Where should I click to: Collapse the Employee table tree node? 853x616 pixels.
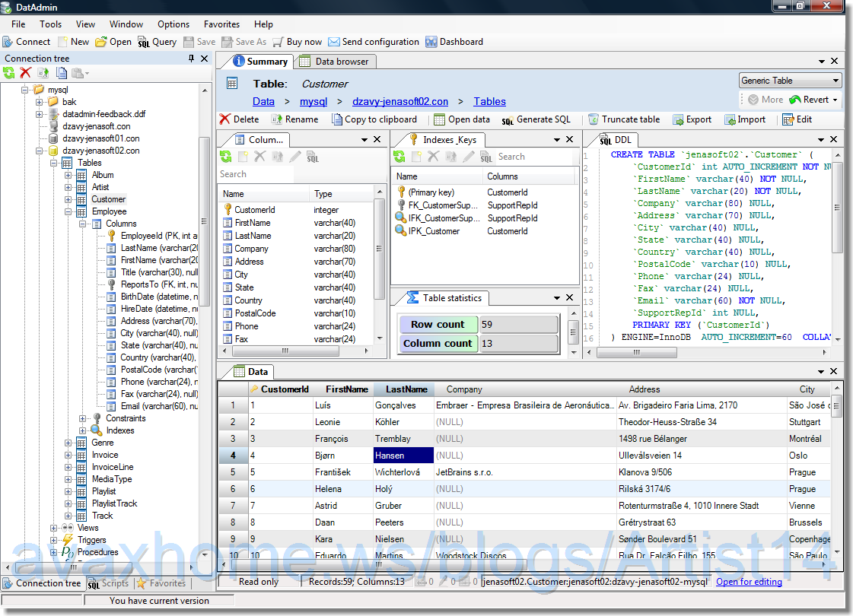tap(68, 211)
